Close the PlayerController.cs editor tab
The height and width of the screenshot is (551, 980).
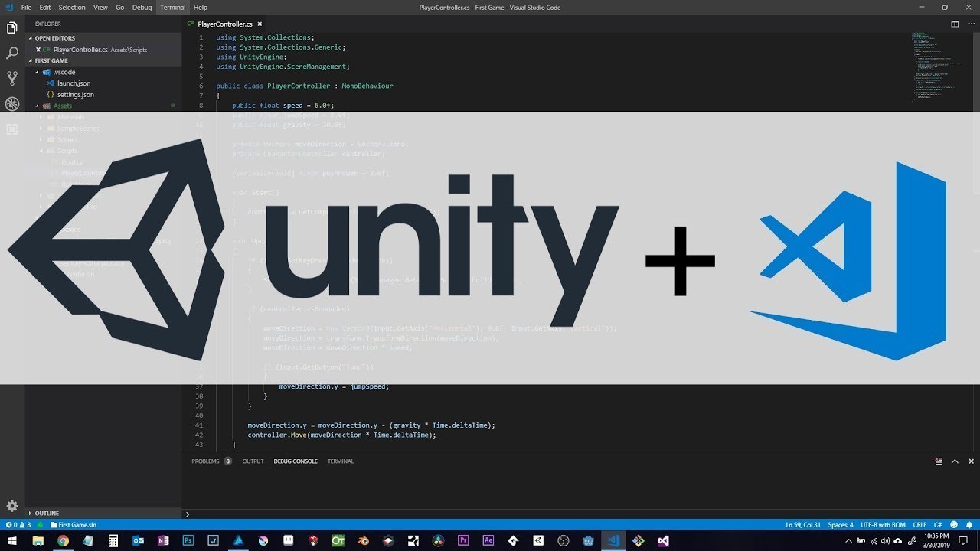tap(260, 24)
